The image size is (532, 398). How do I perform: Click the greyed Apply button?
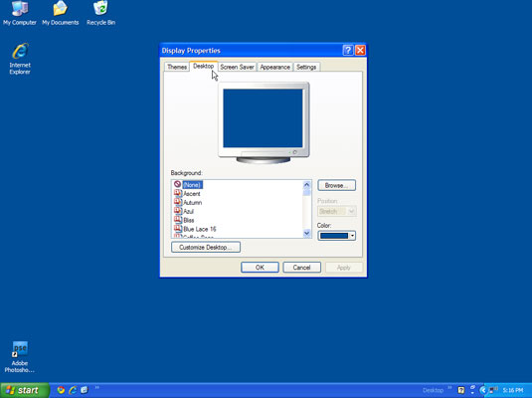click(x=344, y=268)
